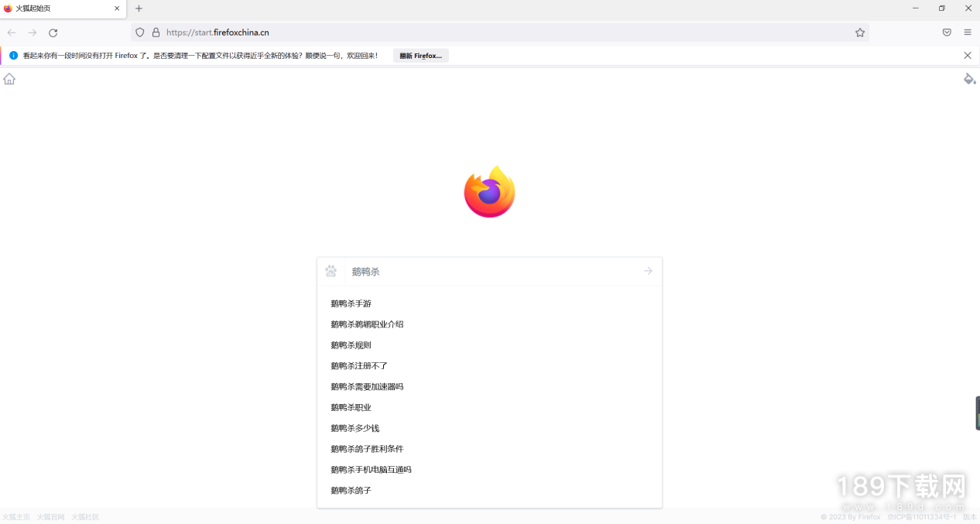980x524 pixels.
Task: Select suggestion 鹅鸭杀手游
Action: pos(351,303)
